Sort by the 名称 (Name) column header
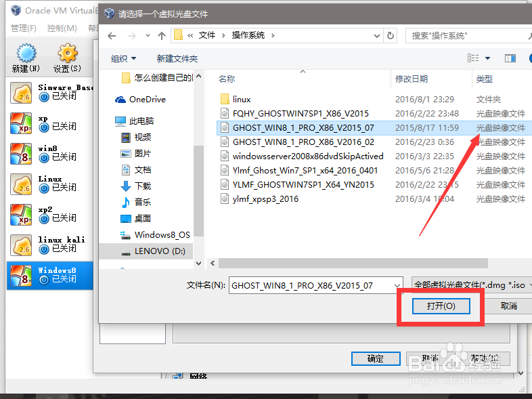The image size is (532, 399). click(x=227, y=79)
